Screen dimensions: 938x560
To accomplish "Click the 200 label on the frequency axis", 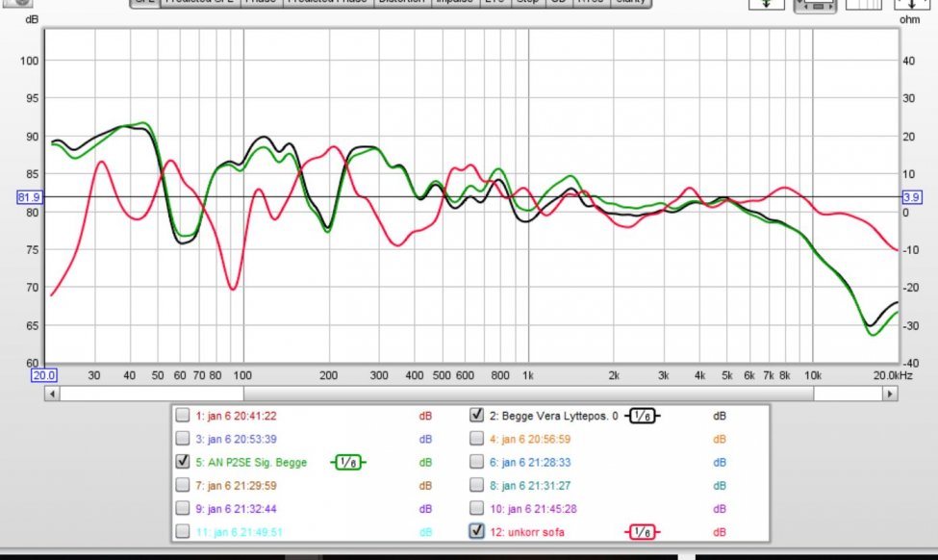I will (x=328, y=375).
